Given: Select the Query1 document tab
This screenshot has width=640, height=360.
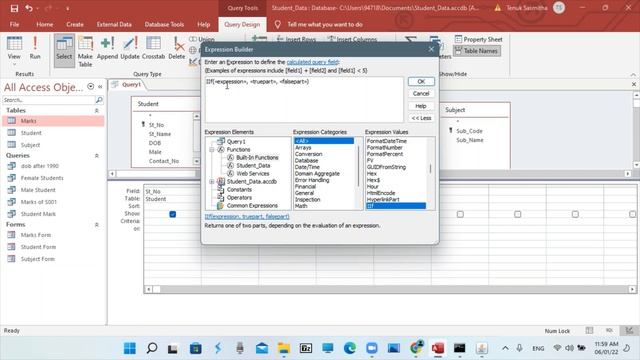Looking at the screenshot, I should (131, 84).
